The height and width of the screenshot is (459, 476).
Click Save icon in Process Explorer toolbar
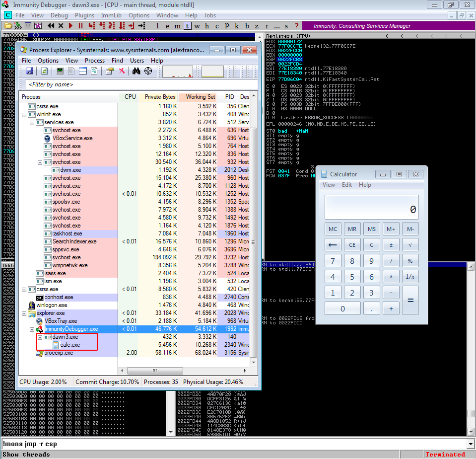[29, 71]
